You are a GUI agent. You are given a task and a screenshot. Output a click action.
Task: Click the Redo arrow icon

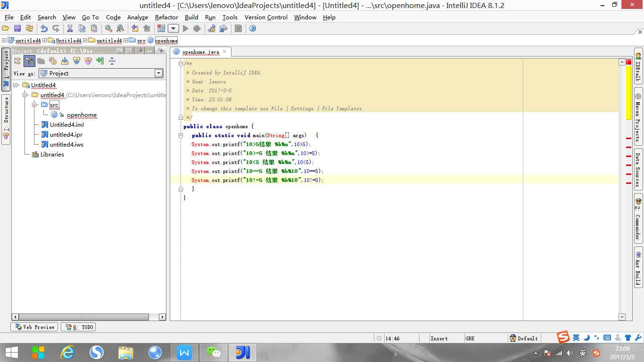click(x=56, y=29)
